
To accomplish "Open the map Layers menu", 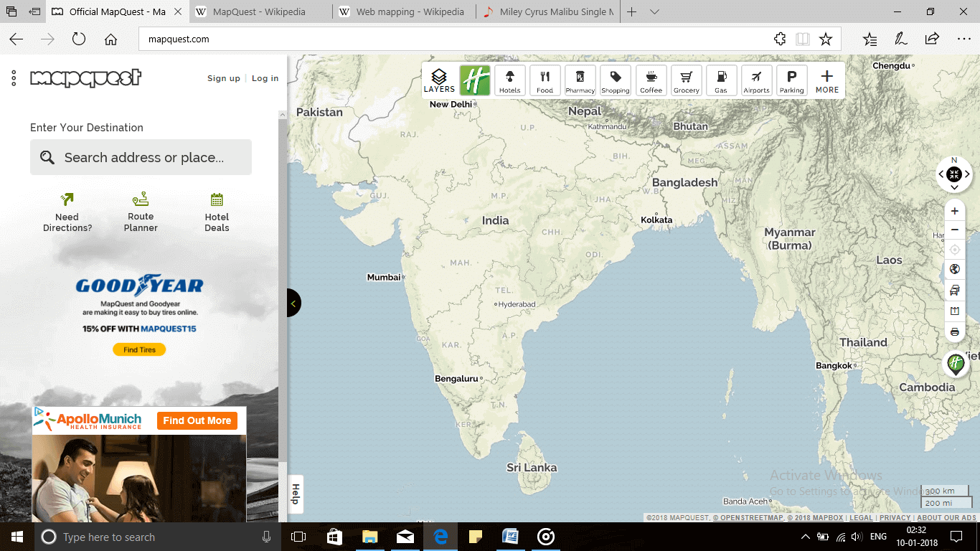I will (x=439, y=80).
